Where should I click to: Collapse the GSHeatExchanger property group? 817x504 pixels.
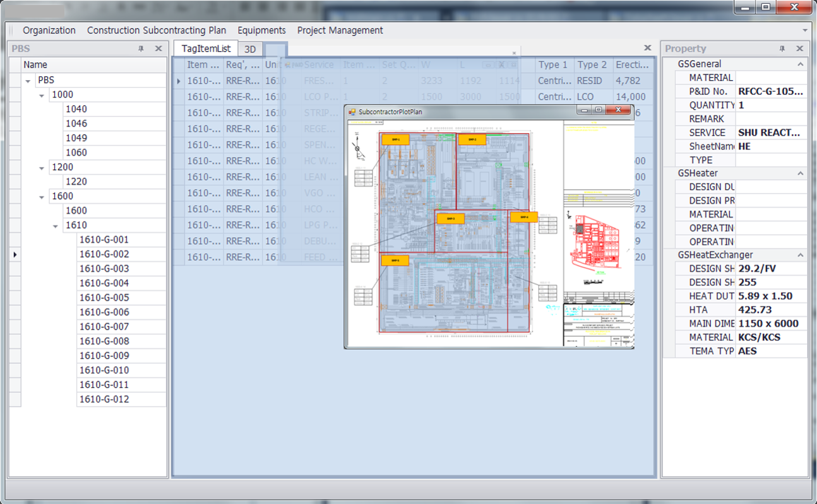(800, 255)
